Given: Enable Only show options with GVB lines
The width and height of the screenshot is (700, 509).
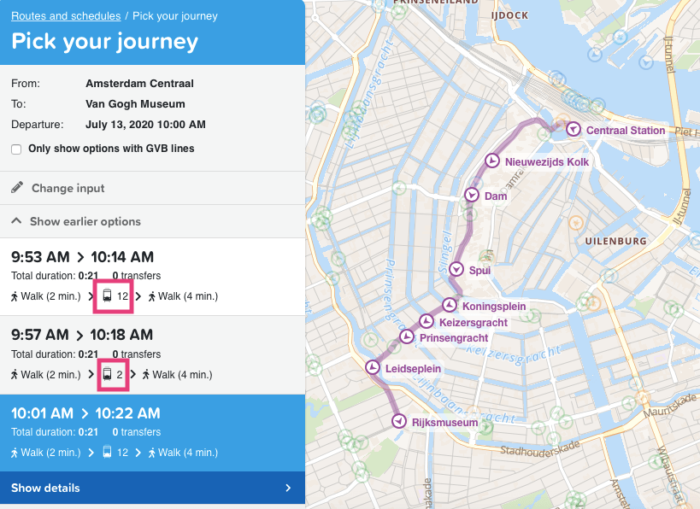Looking at the screenshot, I should [x=16, y=149].
